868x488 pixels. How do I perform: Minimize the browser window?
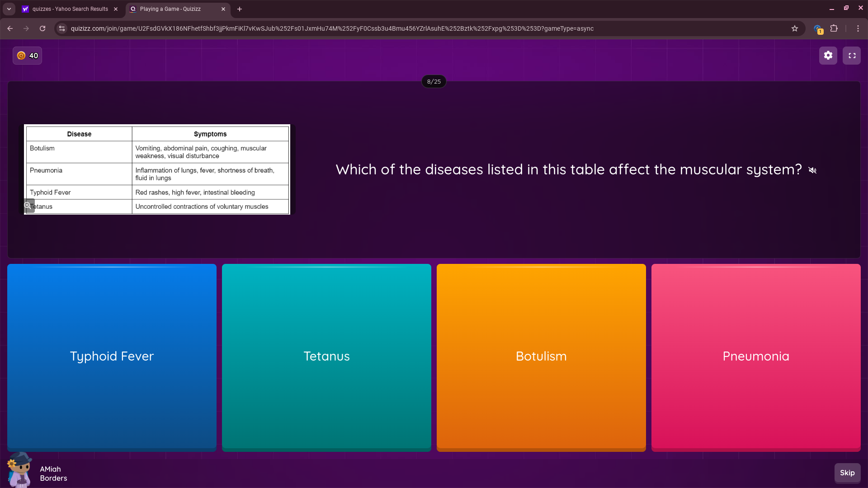pos(832,8)
